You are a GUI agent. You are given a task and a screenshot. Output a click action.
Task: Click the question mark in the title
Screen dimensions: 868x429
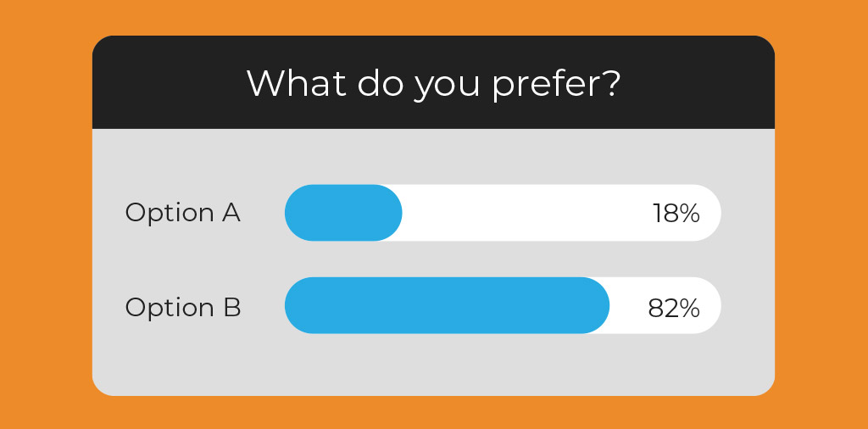pyautogui.click(x=611, y=83)
